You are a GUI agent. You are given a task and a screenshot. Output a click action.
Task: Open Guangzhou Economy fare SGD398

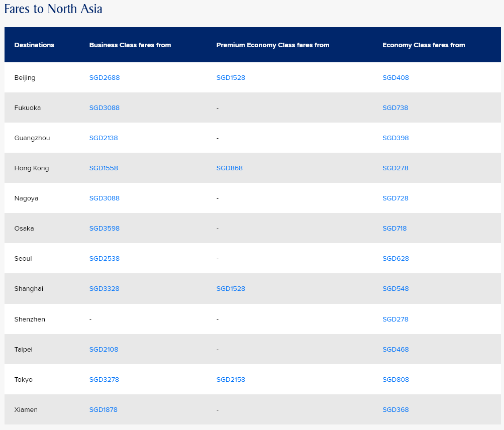[x=395, y=138]
